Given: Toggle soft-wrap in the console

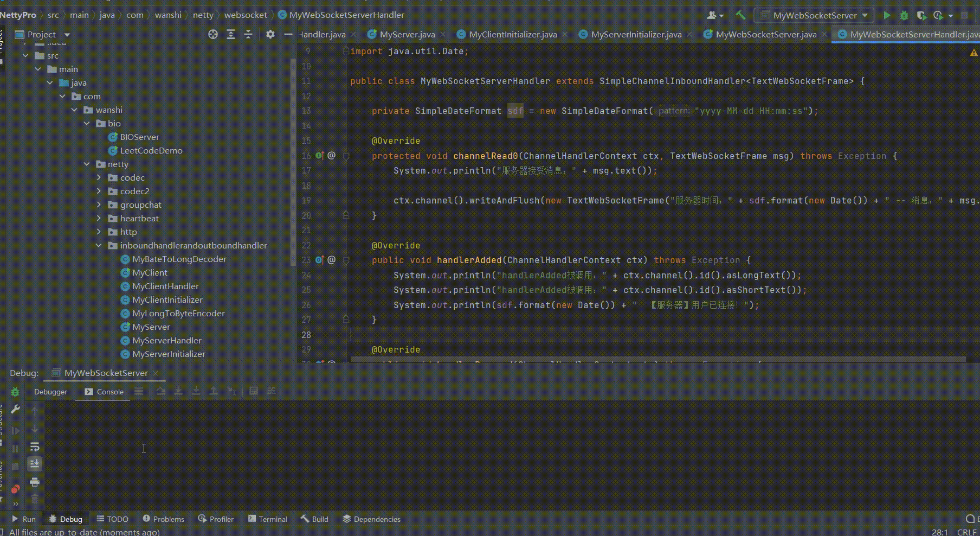Looking at the screenshot, I should click(x=35, y=446).
